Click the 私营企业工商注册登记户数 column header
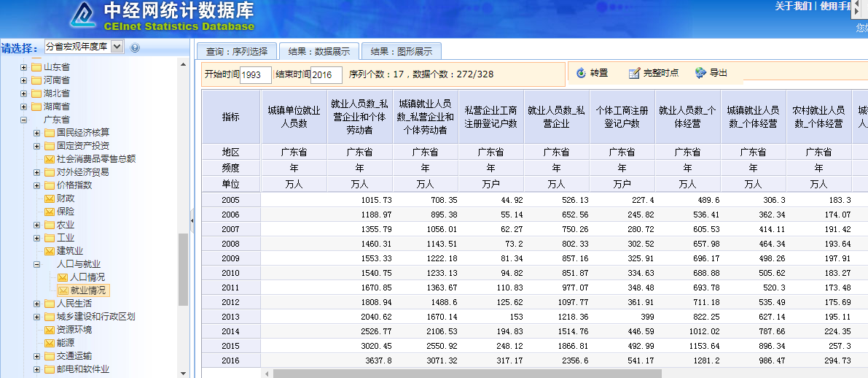 [491, 117]
